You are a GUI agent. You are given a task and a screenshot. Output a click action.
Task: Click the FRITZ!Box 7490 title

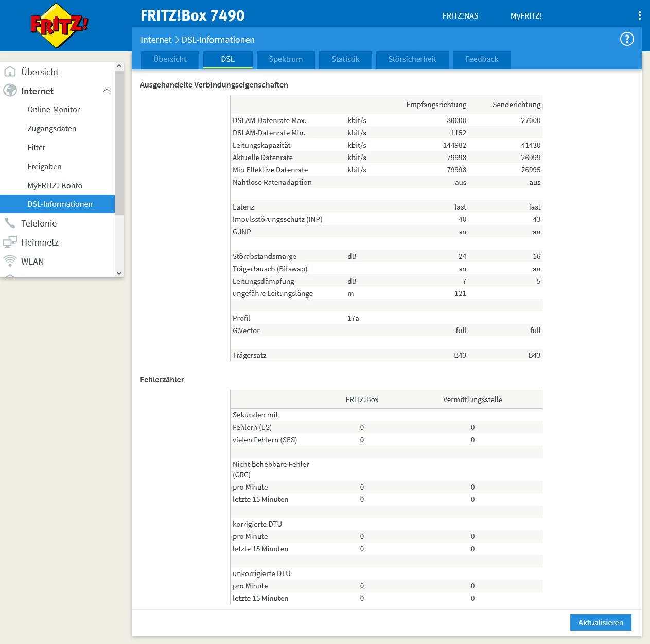pos(192,15)
